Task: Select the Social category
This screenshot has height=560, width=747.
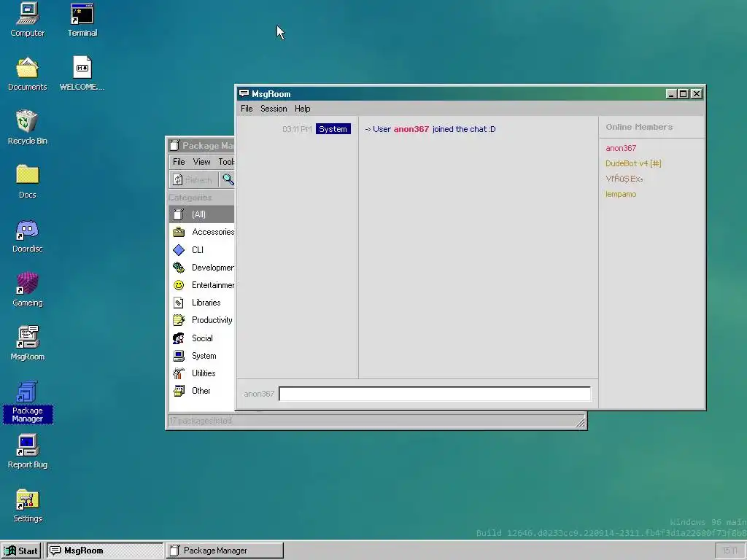Action: tap(202, 338)
